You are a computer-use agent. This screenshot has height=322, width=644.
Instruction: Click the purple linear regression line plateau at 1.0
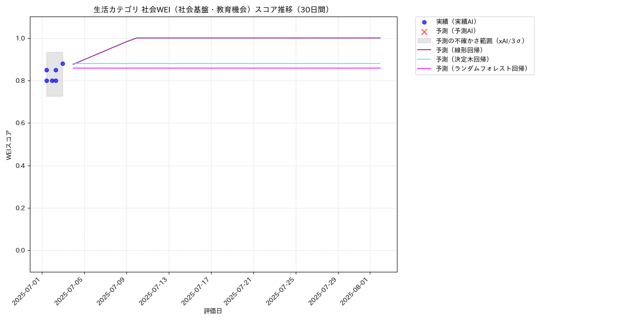click(x=259, y=38)
